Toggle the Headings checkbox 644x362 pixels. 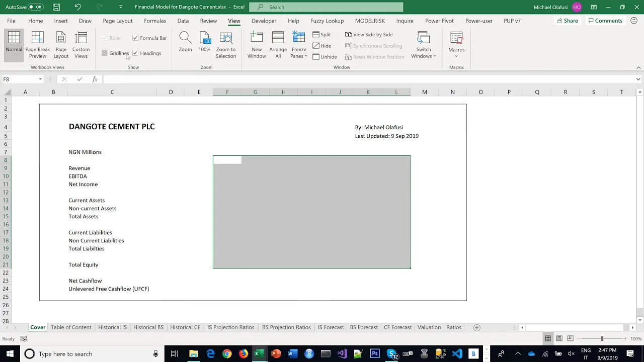coord(135,53)
